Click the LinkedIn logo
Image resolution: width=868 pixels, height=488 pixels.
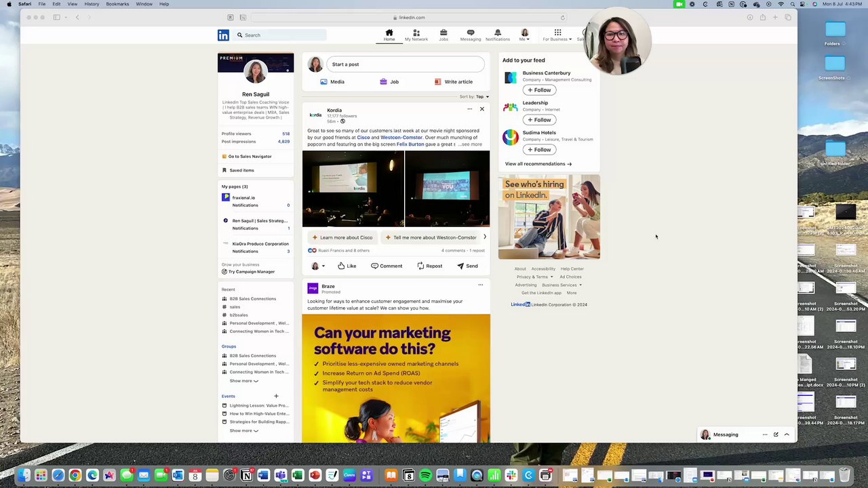click(223, 35)
